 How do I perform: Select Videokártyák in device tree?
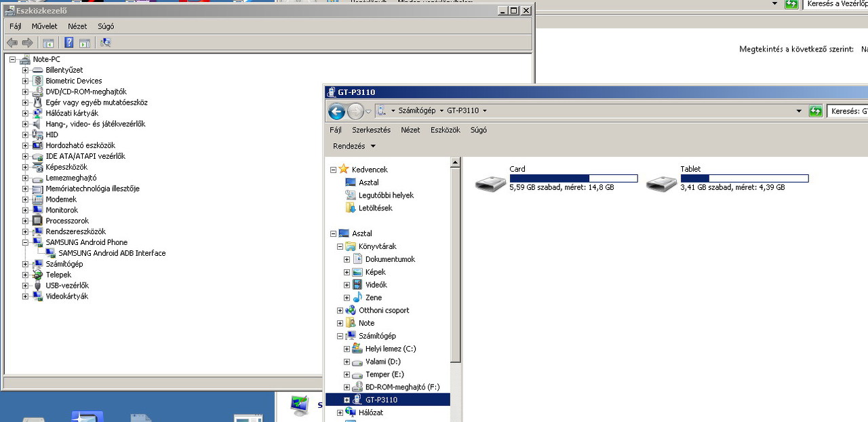coord(66,296)
